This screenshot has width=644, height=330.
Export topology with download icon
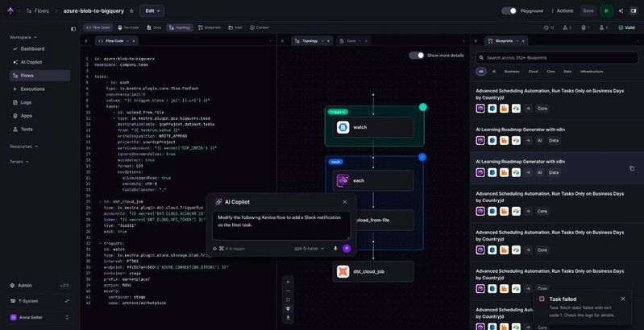(x=288, y=318)
